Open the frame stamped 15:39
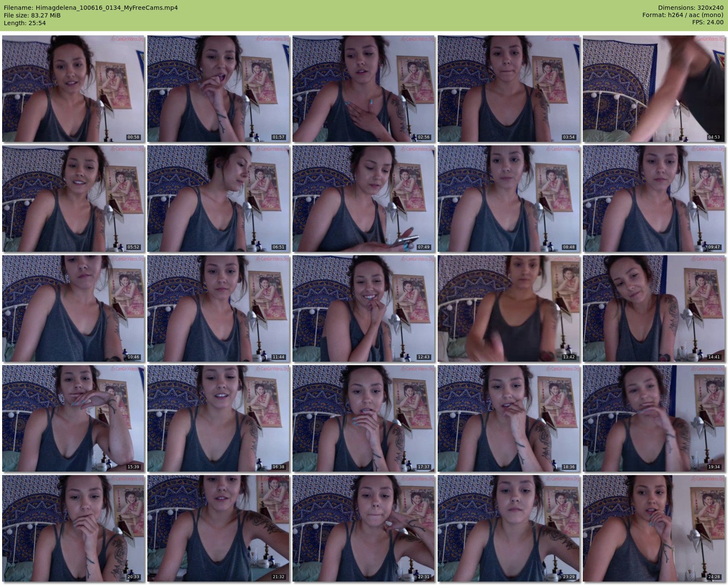This screenshot has height=585, width=728. pyautogui.click(x=73, y=418)
